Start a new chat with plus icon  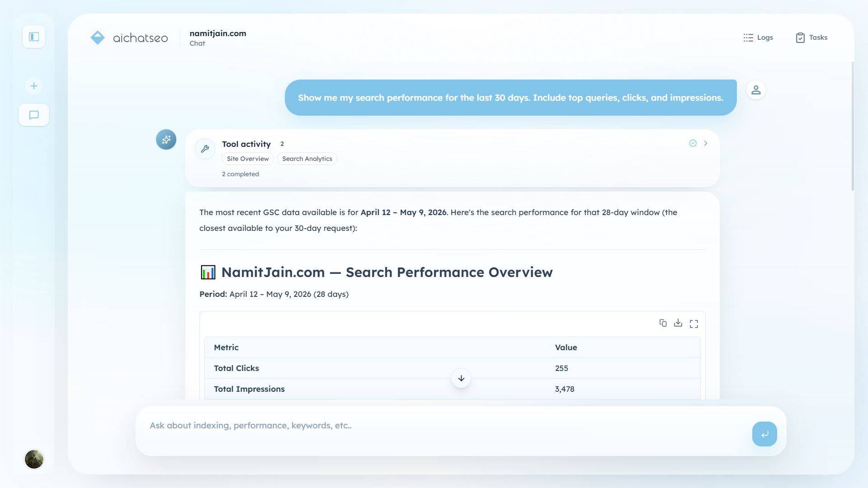click(x=34, y=86)
